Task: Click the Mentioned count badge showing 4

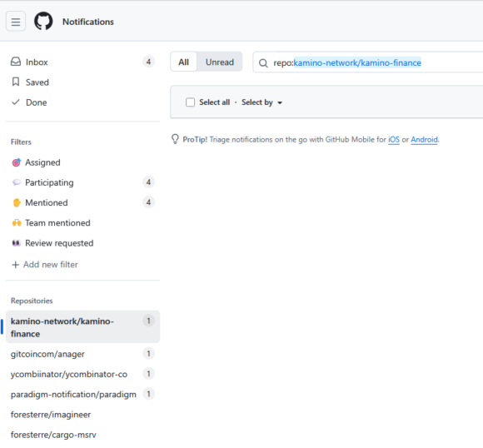Action: 148,202
